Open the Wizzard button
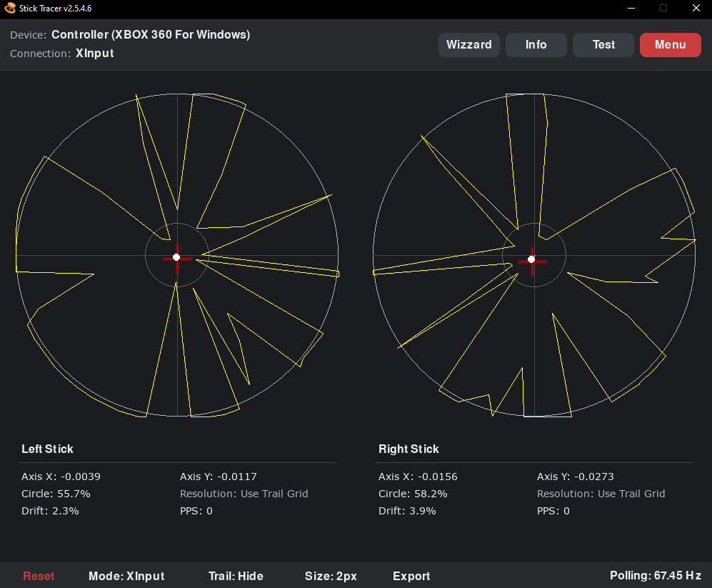Image resolution: width=712 pixels, height=588 pixels. pyautogui.click(x=469, y=44)
